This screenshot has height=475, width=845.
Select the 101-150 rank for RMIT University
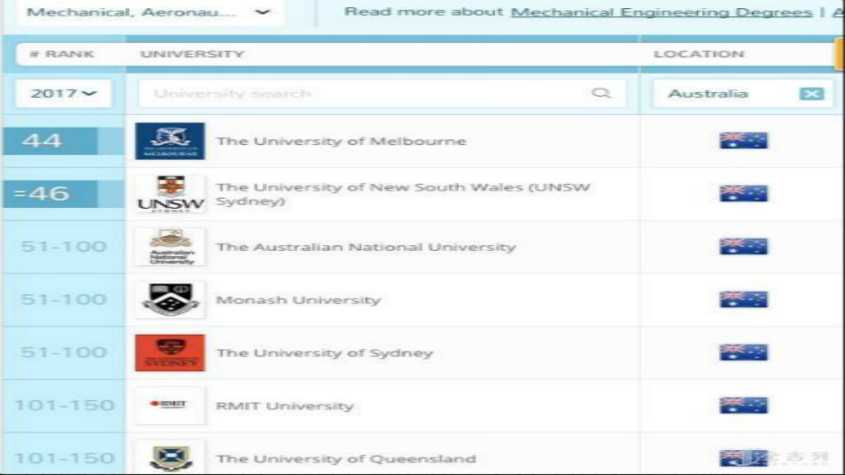(x=64, y=405)
